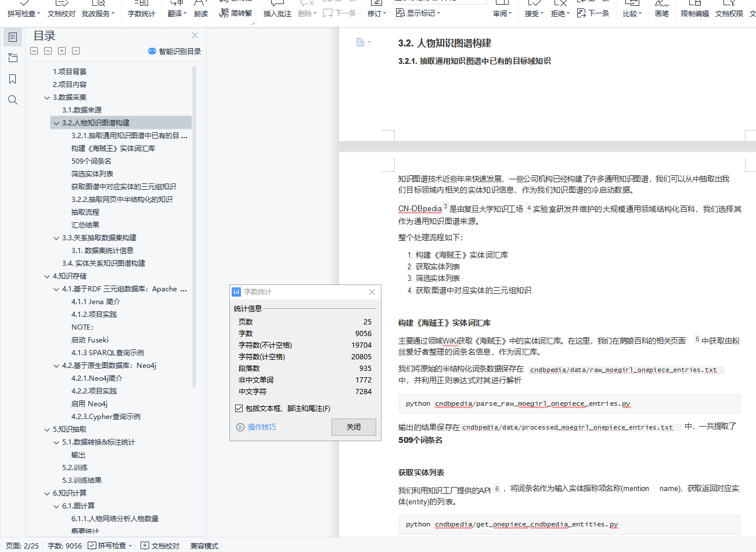Jump to 3.4. 实体关系知识图谱构建 heading
This screenshot has height=552, width=756.
pyautogui.click(x=103, y=264)
